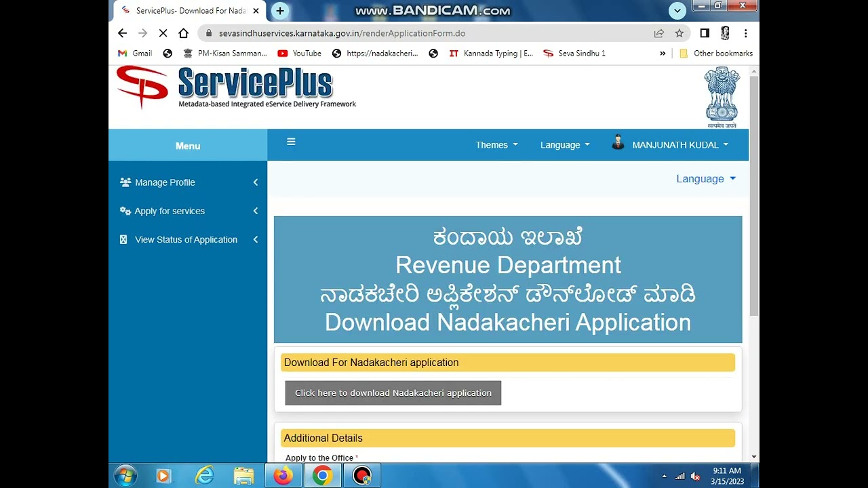Launch Internet Explorer from taskbar

click(x=204, y=476)
